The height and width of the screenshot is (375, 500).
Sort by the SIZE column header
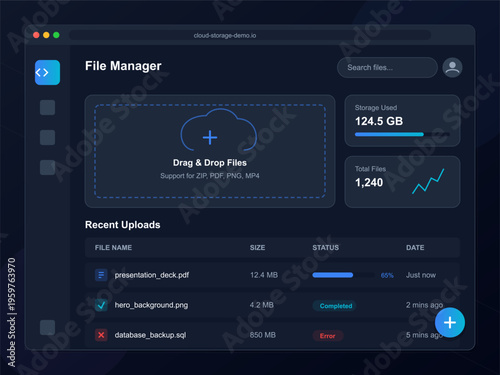tap(258, 248)
